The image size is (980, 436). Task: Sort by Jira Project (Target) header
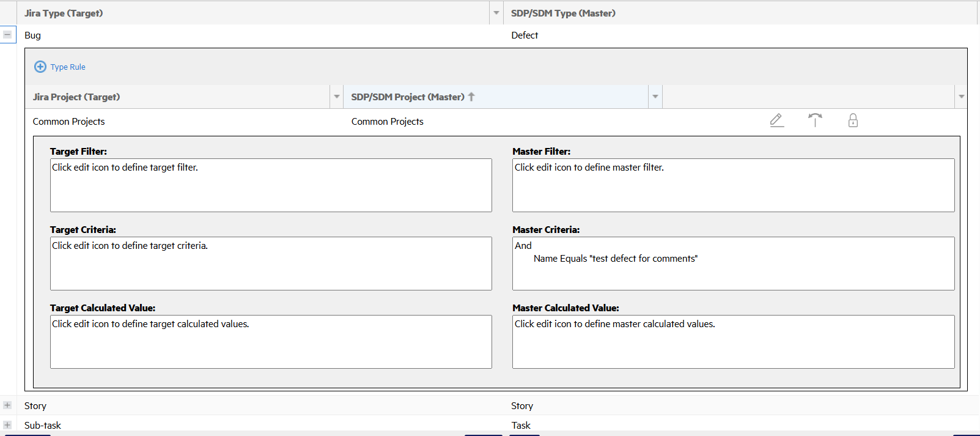tap(76, 97)
